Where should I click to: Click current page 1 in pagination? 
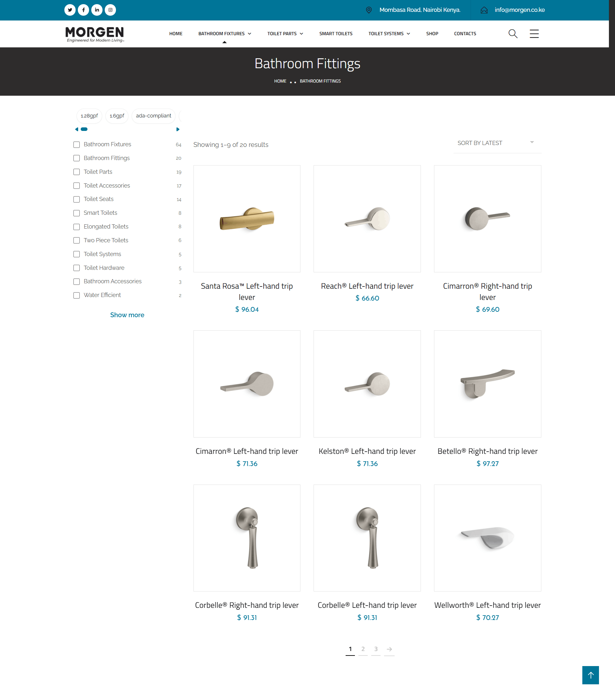click(350, 649)
